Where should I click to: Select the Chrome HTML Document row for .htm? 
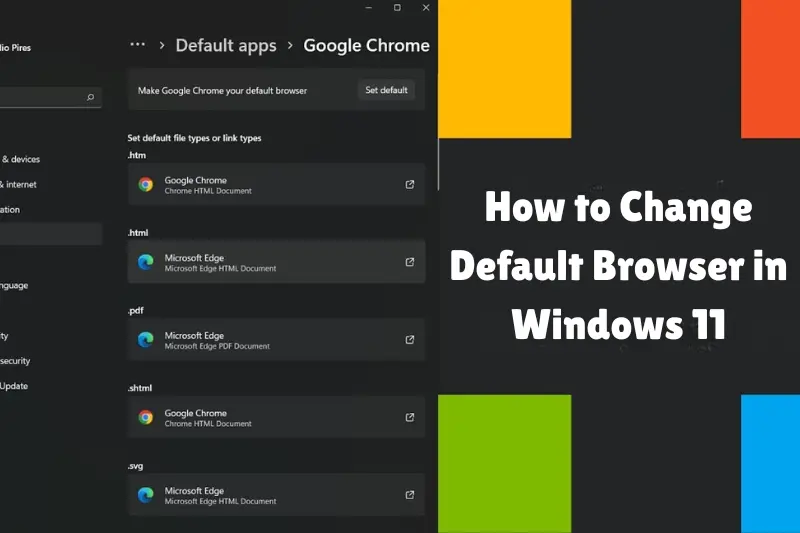[276, 185]
